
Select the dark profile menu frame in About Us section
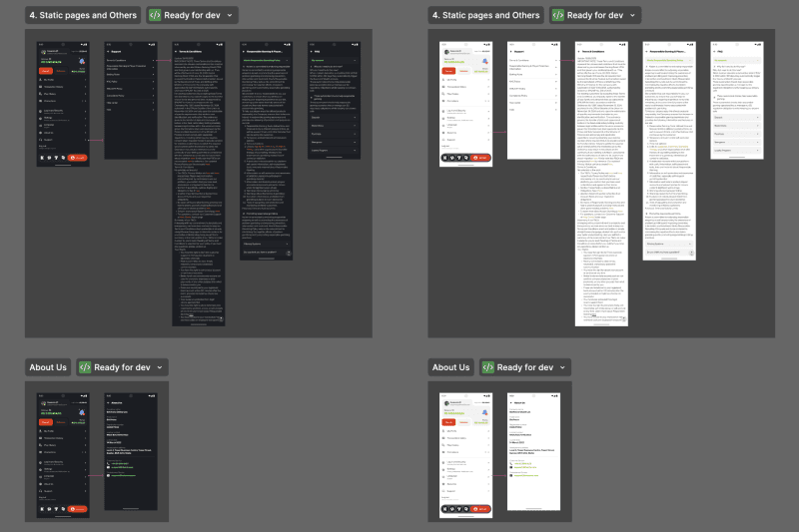tap(63, 455)
